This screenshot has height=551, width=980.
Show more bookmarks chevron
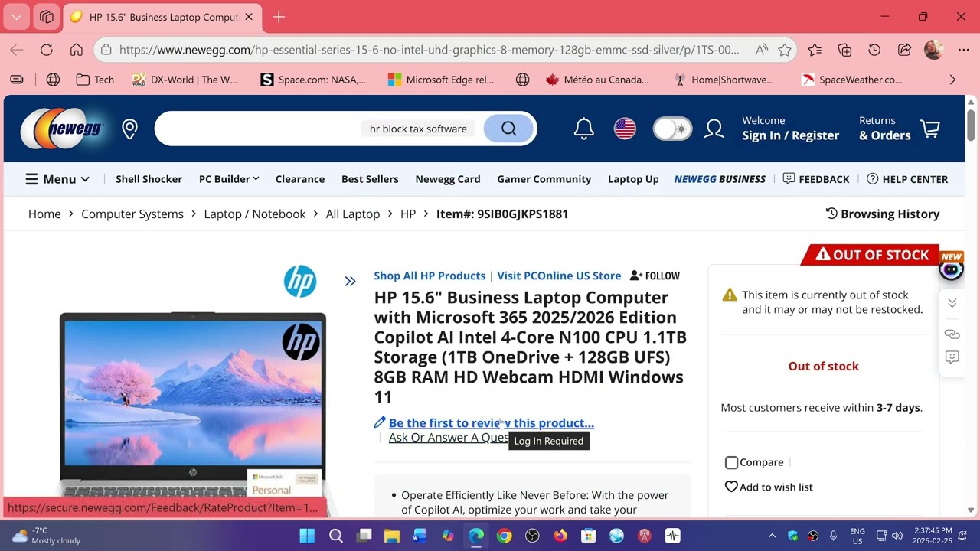click(x=952, y=80)
